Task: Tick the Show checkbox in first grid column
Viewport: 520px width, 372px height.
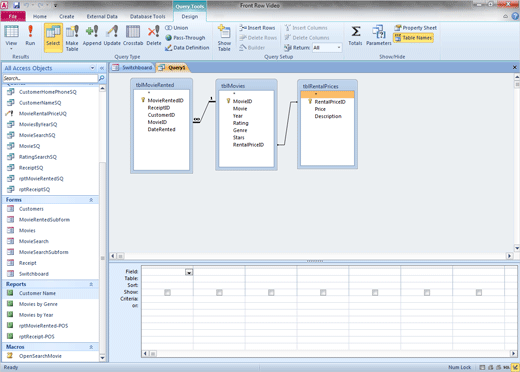Action: (x=167, y=292)
